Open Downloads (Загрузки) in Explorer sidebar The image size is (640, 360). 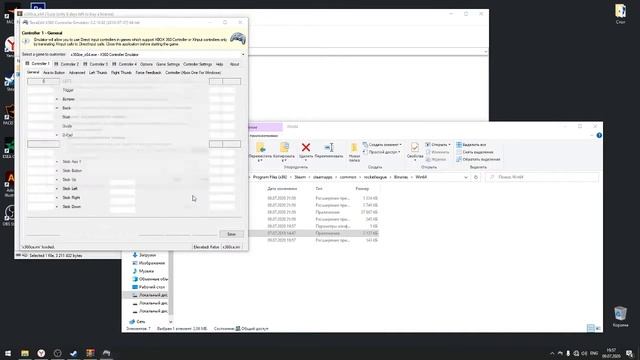pos(144,255)
